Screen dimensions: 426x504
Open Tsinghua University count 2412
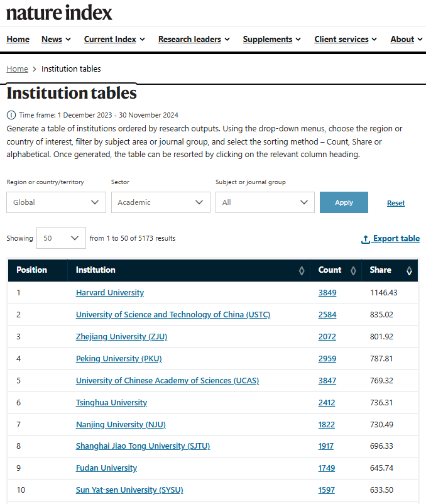327,402
